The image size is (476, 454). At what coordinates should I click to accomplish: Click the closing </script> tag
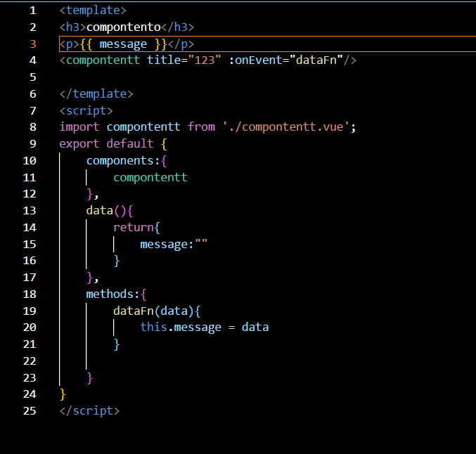pos(89,411)
